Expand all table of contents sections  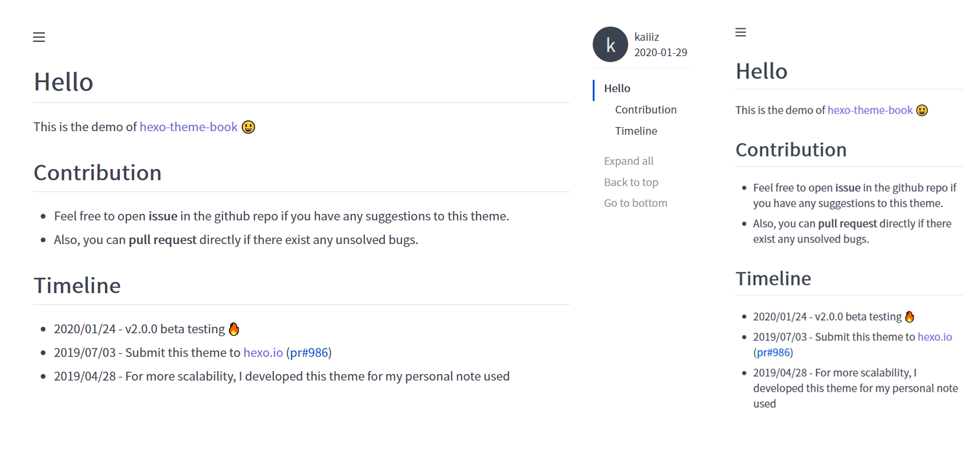[628, 161]
